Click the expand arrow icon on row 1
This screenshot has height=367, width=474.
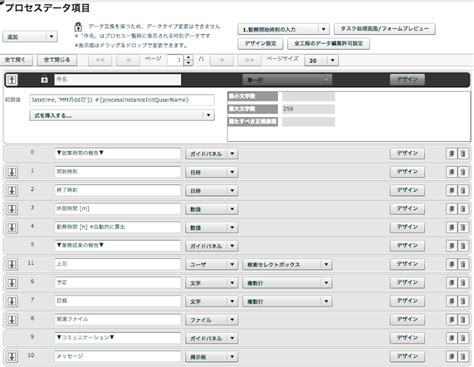[x=12, y=172]
